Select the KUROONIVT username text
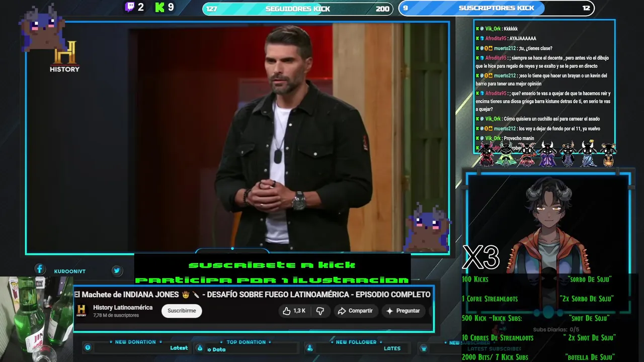644x362 pixels. point(70,271)
